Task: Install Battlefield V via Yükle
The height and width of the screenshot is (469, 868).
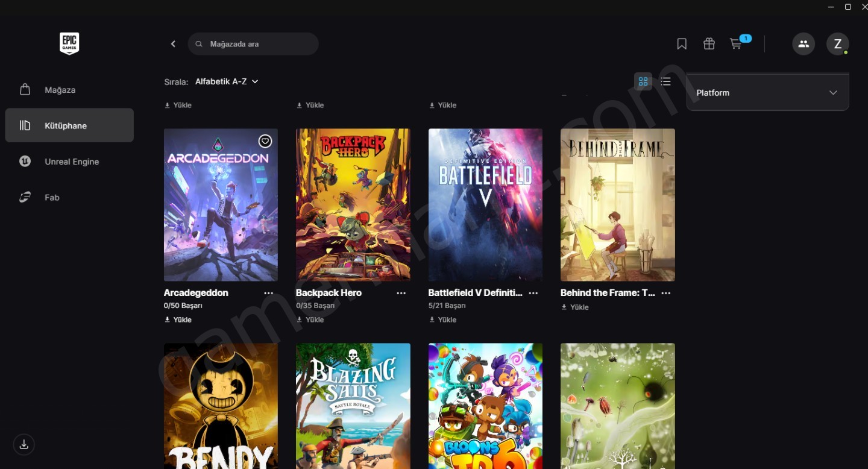Action: [x=442, y=319]
